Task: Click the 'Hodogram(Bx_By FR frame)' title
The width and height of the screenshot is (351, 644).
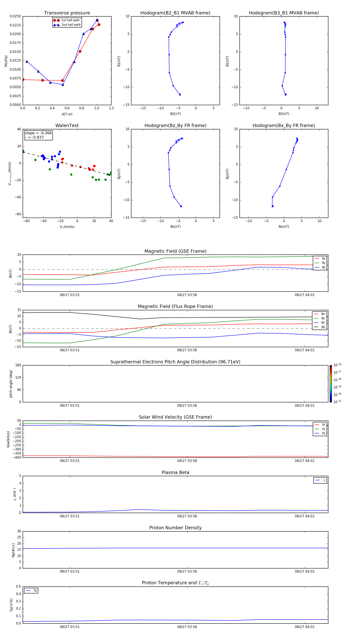Action: pos(284,125)
